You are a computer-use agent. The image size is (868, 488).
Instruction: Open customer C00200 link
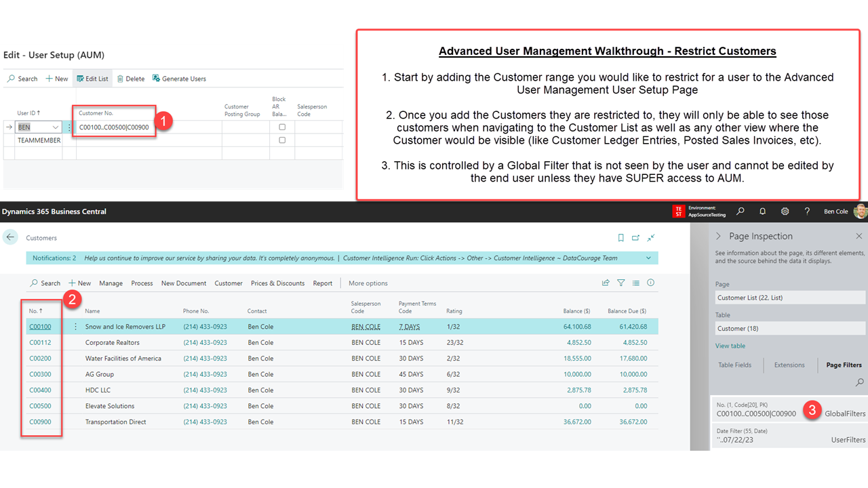click(x=40, y=359)
